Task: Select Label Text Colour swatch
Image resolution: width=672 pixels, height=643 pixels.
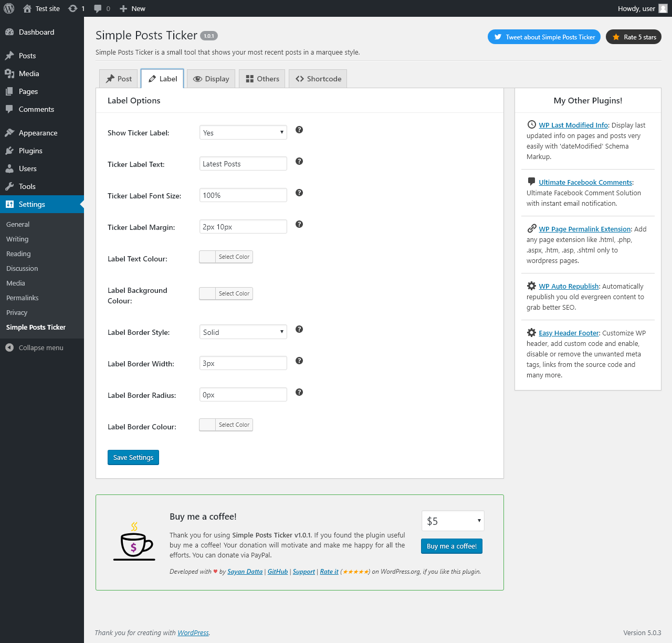Action: (226, 257)
